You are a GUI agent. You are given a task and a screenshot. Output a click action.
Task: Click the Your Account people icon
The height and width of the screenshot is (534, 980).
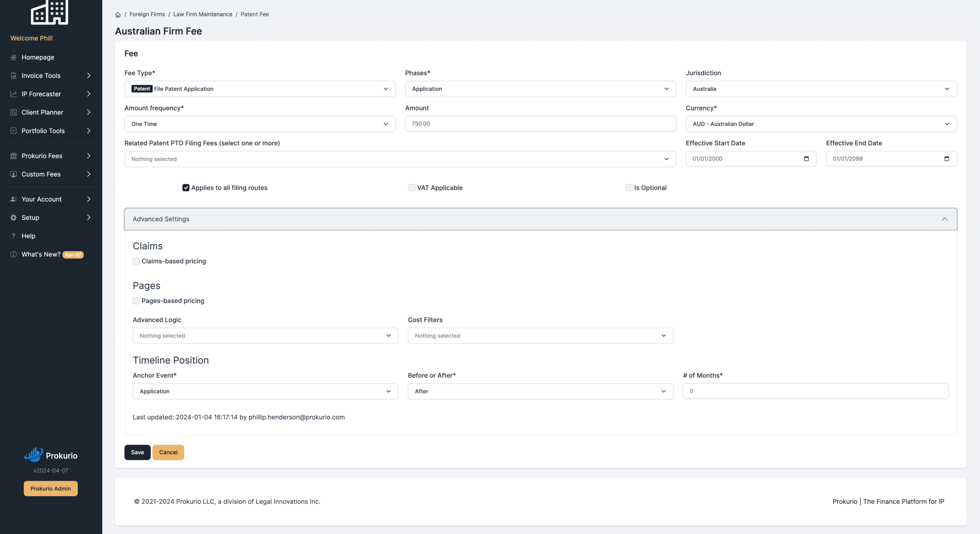(13, 199)
